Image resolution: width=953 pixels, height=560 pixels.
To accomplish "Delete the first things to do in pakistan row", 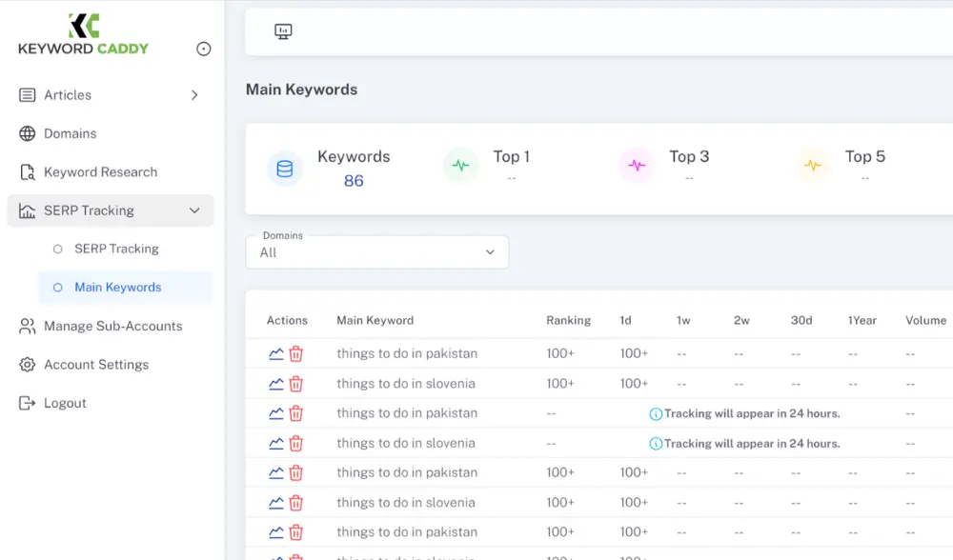I will click(x=296, y=354).
